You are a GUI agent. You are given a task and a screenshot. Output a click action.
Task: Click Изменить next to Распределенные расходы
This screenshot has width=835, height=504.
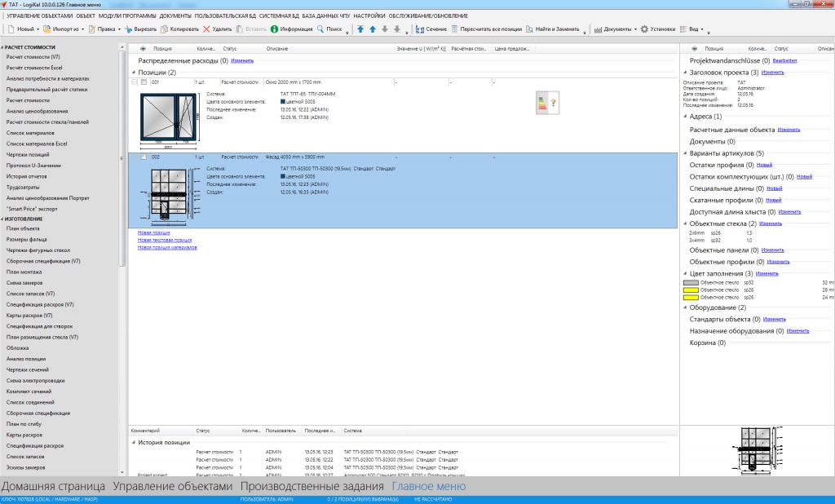(242, 60)
